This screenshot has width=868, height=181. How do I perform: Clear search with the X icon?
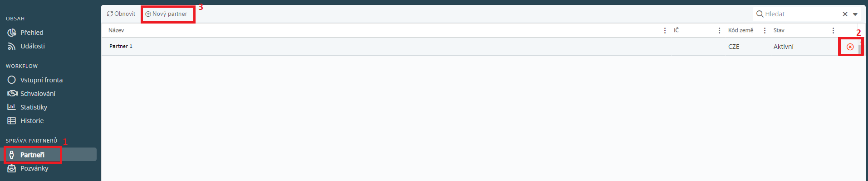[x=845, y=14]
